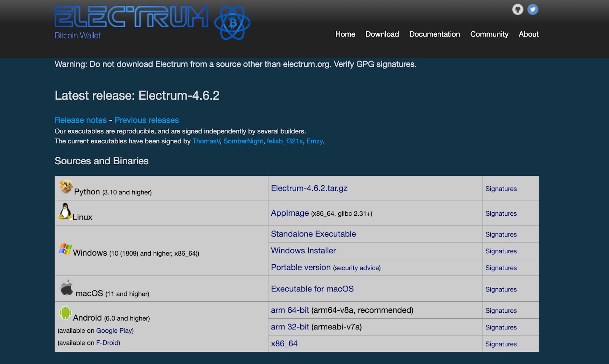Click the Python (3.10 and higher) label
Viewport: 609px width, 364px height.
tap(113, 192)
